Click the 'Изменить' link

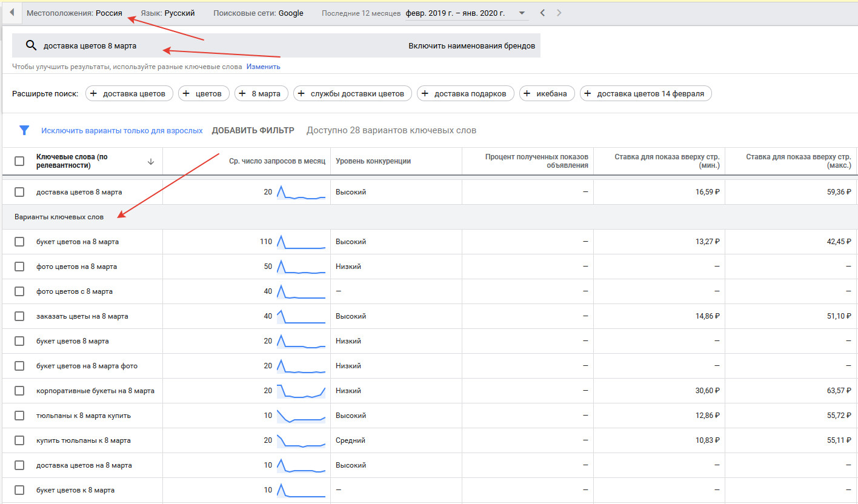(263, 67)
